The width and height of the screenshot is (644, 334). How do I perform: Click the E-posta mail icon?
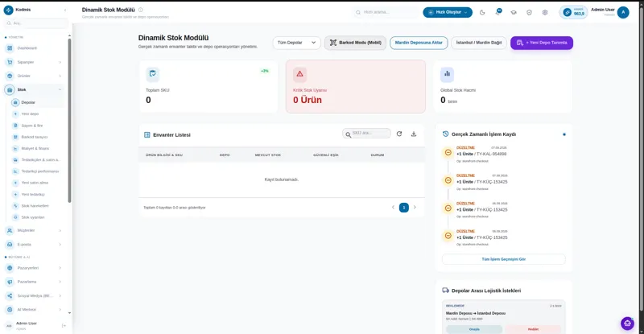pyautogui.click(x=10, y=245)
